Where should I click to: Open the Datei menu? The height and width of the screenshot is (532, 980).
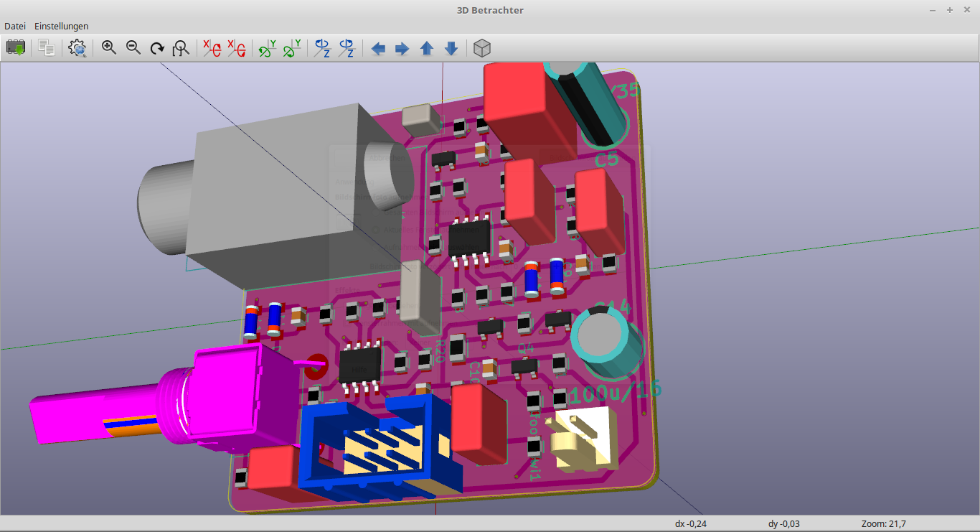pyautogui.click(x=15, y=26)
